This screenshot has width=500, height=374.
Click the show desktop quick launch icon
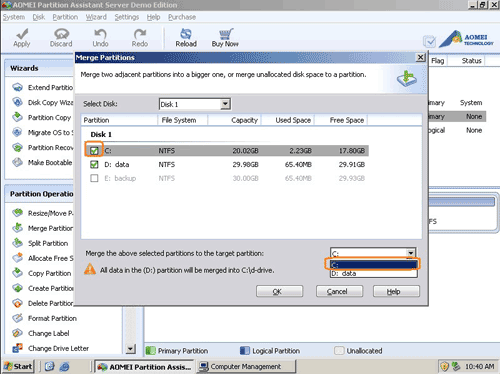(50, 367)
